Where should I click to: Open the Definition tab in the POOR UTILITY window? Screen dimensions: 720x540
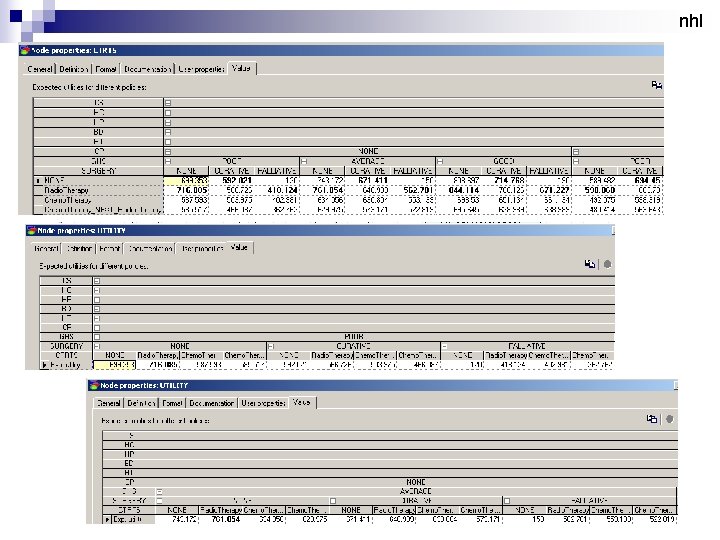79,248
